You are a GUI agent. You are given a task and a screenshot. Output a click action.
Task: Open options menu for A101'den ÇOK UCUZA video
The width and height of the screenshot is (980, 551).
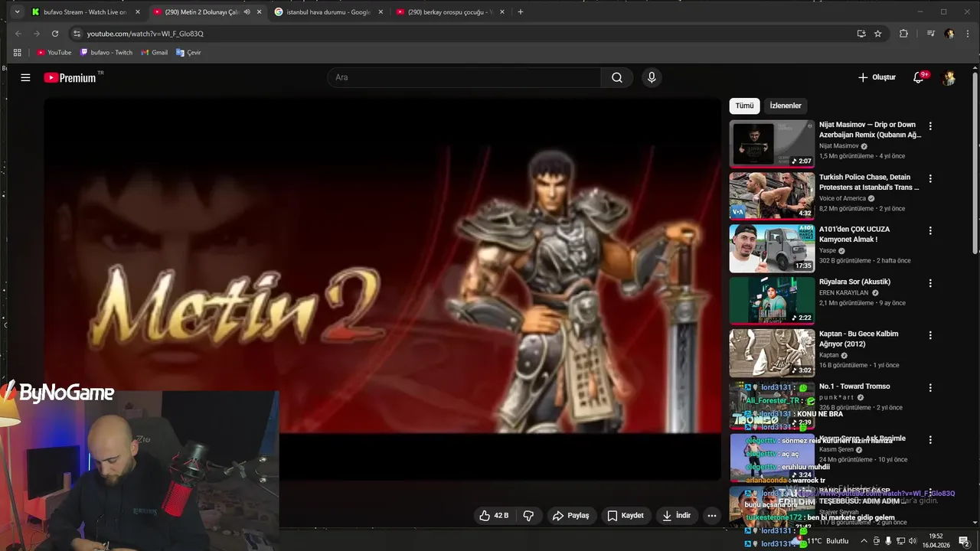pyautogui.click(x=930, y=230)
